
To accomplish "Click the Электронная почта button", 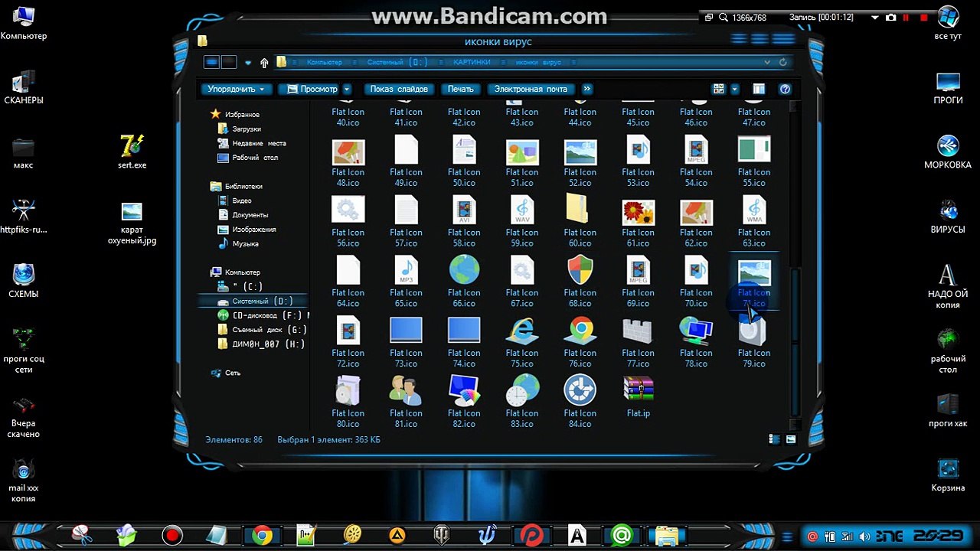I will [531, 89].
